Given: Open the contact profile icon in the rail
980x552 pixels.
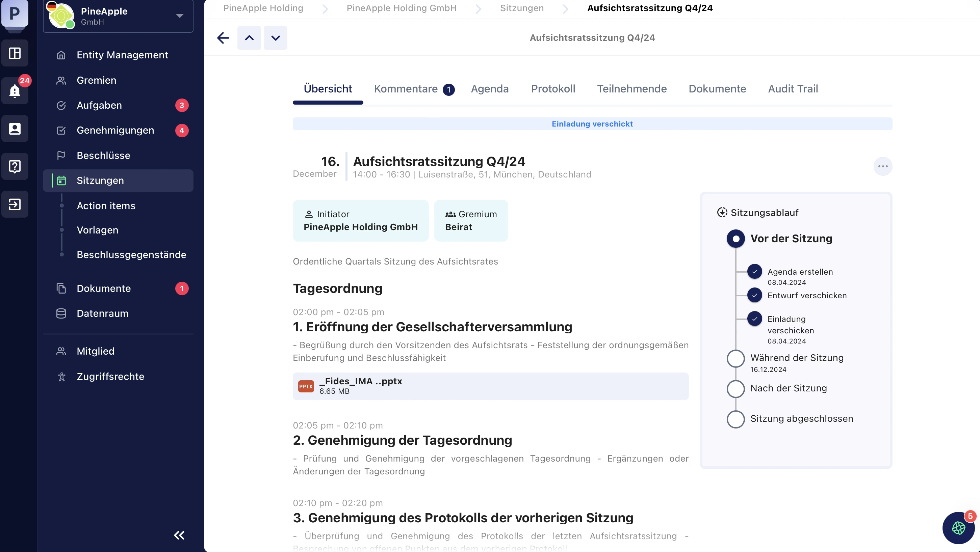Looking at the screenshot, I should pyautogui.click(x=15, y=129).
